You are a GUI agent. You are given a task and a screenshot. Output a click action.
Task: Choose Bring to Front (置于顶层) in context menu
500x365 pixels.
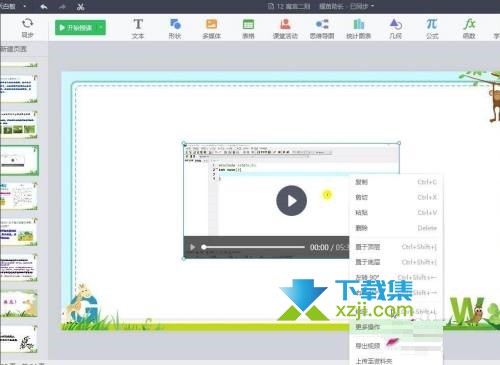396,247
